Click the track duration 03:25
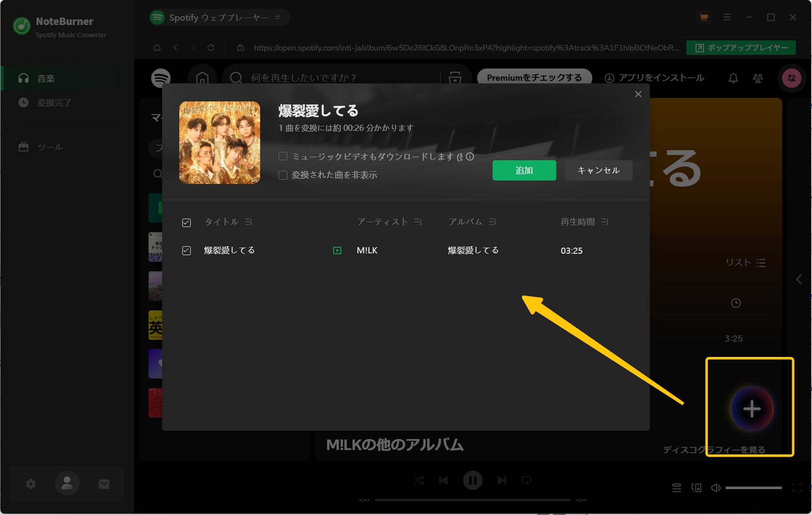The width and height of the screenshot is (812, 515). point(572,251)
